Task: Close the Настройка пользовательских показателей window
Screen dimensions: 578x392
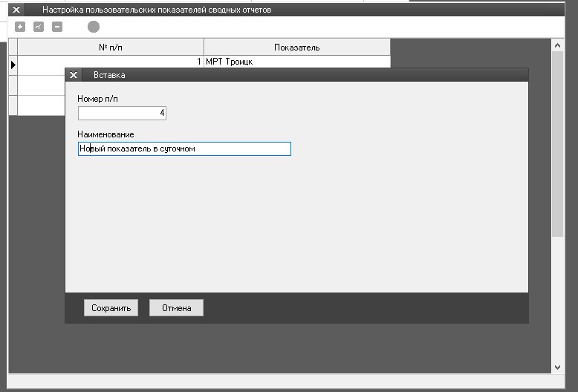Action: tap(16, 10)
